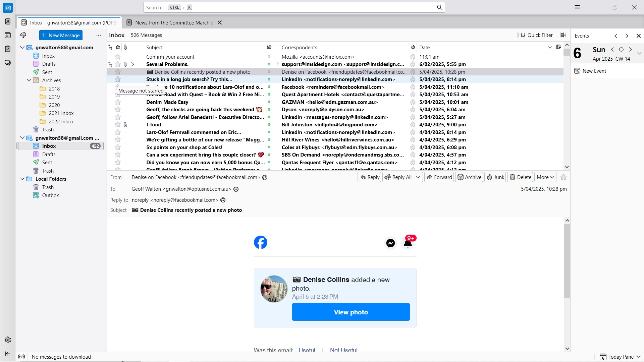Collapse the spaces toolbar
644x362 pixels.
pyautogui.click(x=8, y=354)
